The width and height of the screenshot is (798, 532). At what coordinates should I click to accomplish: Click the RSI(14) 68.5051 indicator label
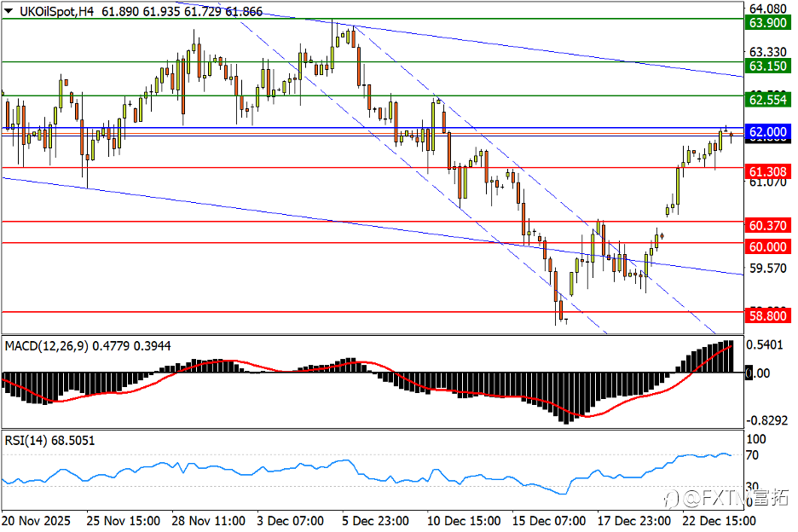click(49, 441)
